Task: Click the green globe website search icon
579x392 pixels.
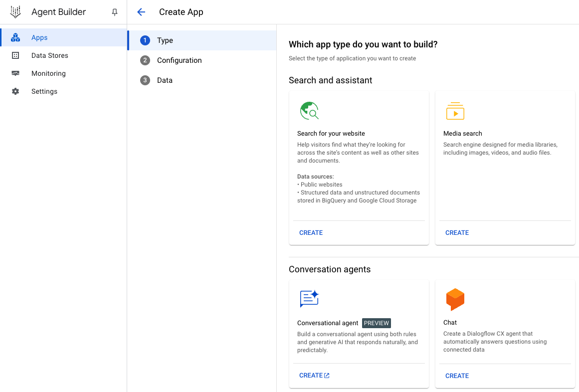Action: tap(309, 111)
